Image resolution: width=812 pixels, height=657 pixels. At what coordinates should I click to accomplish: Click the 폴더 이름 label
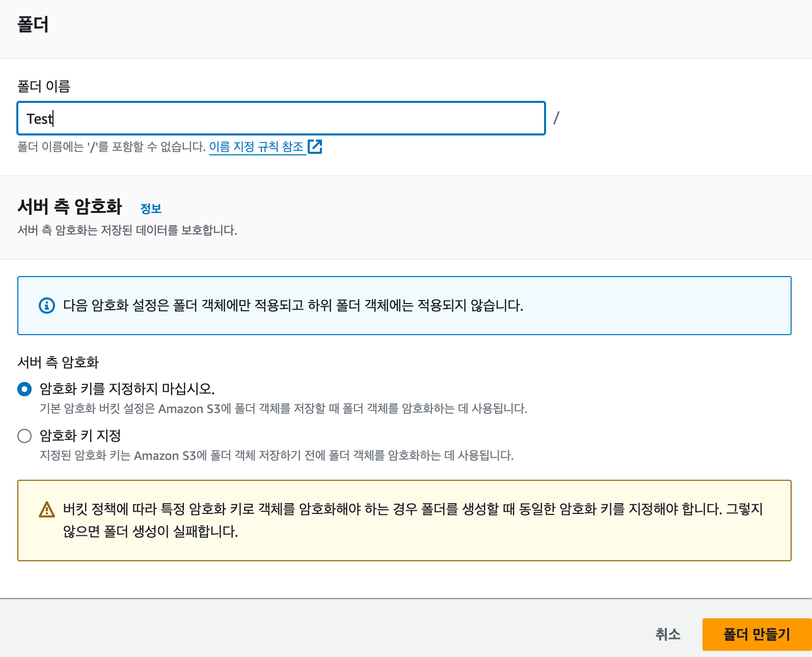(44, 86)
